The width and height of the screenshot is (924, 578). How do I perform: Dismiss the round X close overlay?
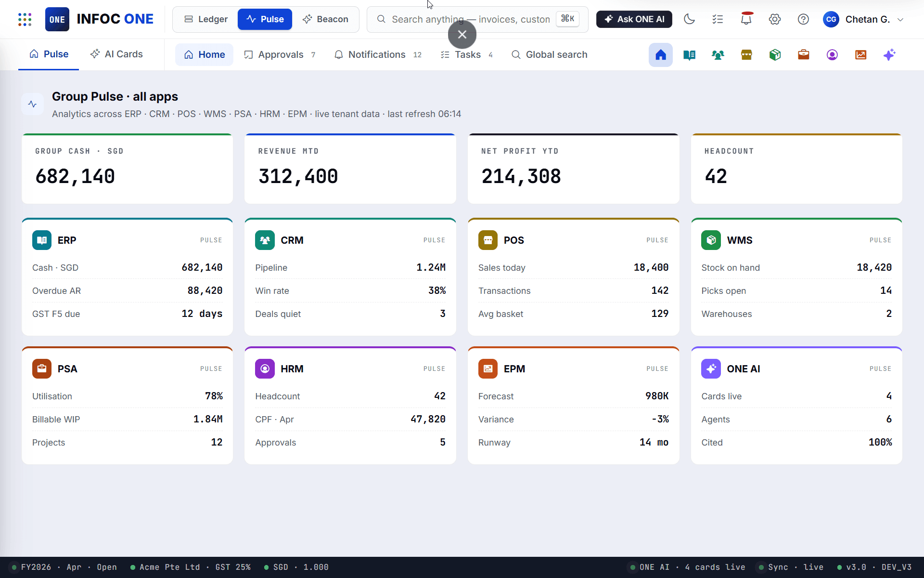click(462, 35)
